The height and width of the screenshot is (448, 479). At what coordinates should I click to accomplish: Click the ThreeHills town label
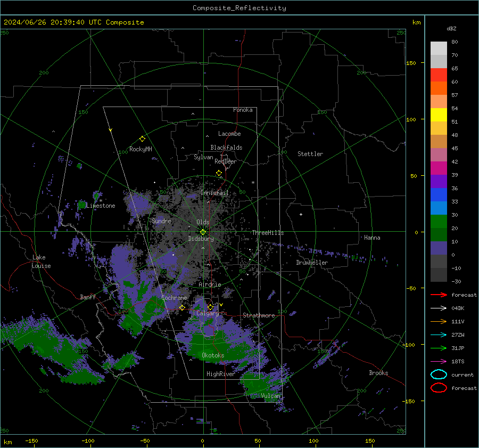point(268,233)
